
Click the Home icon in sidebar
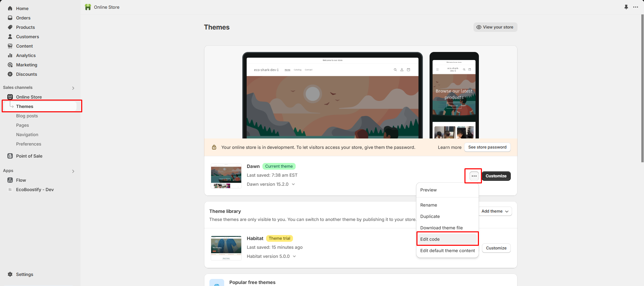coord(10,8)
